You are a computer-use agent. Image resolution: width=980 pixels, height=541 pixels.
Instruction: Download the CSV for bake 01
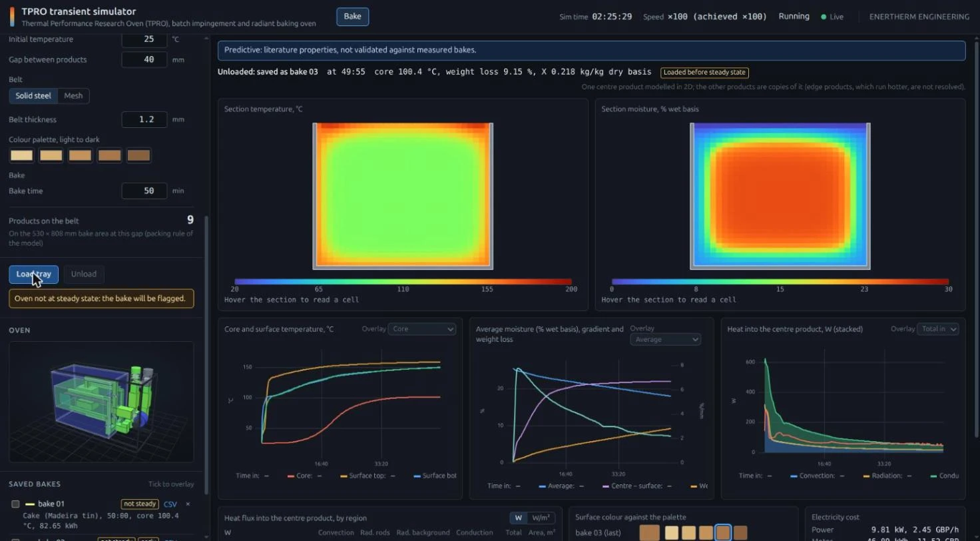coord(170,504)
